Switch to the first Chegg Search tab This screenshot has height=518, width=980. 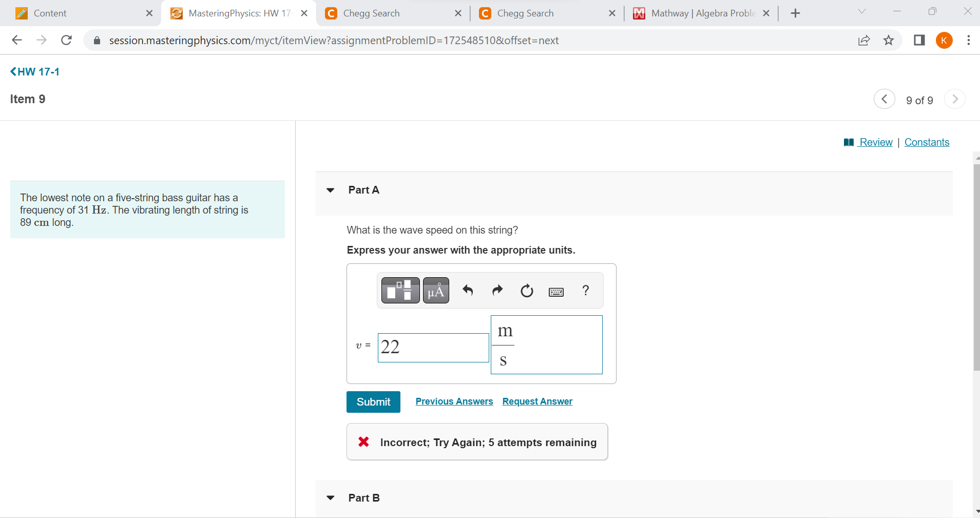[393, 13]
